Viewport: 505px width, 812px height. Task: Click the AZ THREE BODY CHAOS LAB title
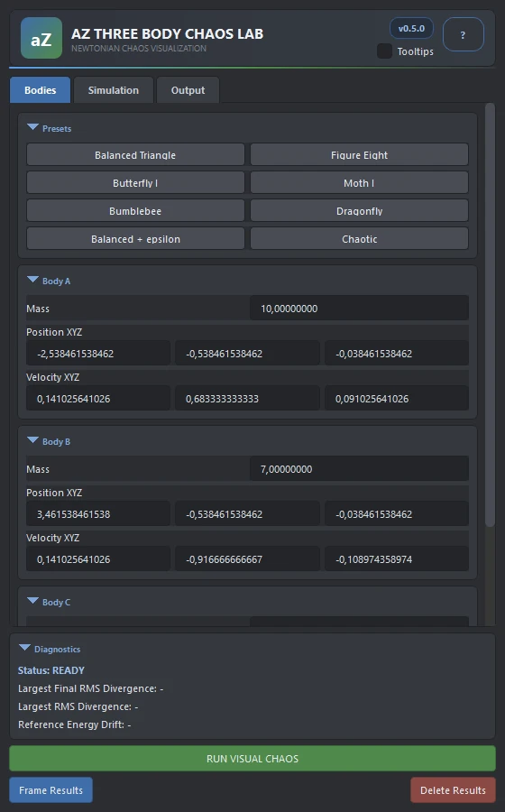point(167,33)
